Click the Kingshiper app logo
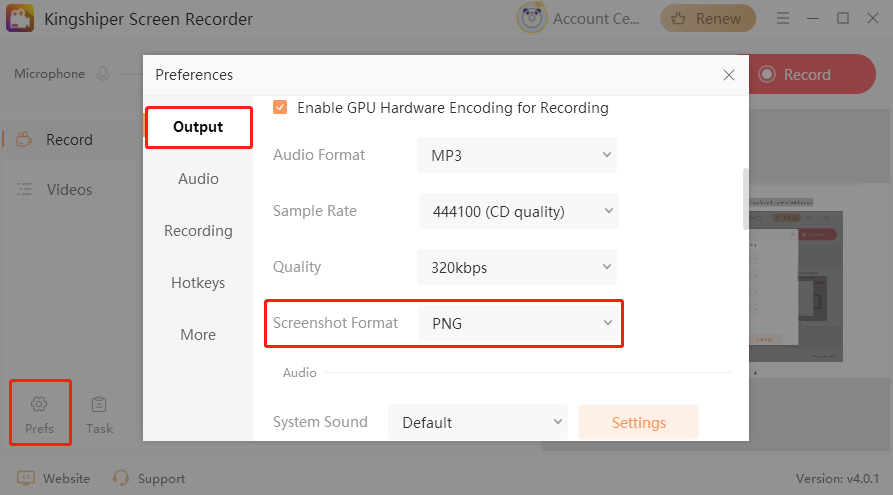Screen dimensions: 893x495 pos(20,18)
